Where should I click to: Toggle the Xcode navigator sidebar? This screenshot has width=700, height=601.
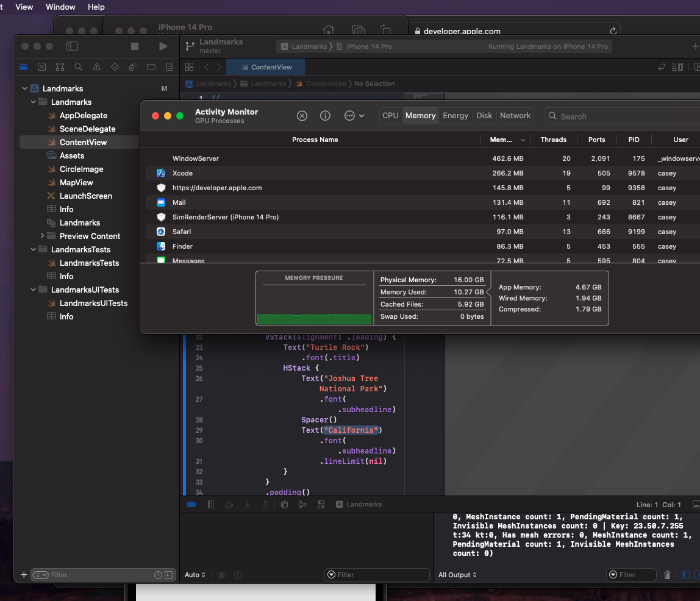pos(72,46)
